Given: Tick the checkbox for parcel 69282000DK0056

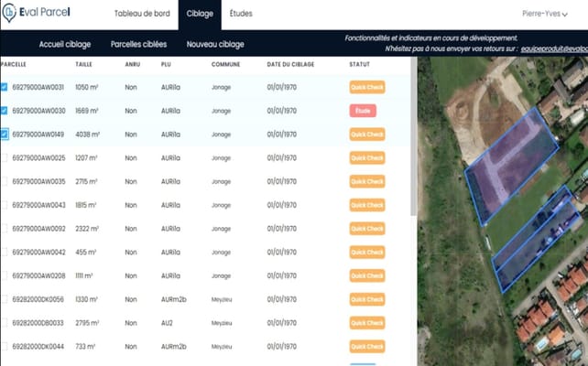Looking at the screenshot, I should [x=5, y=299].
